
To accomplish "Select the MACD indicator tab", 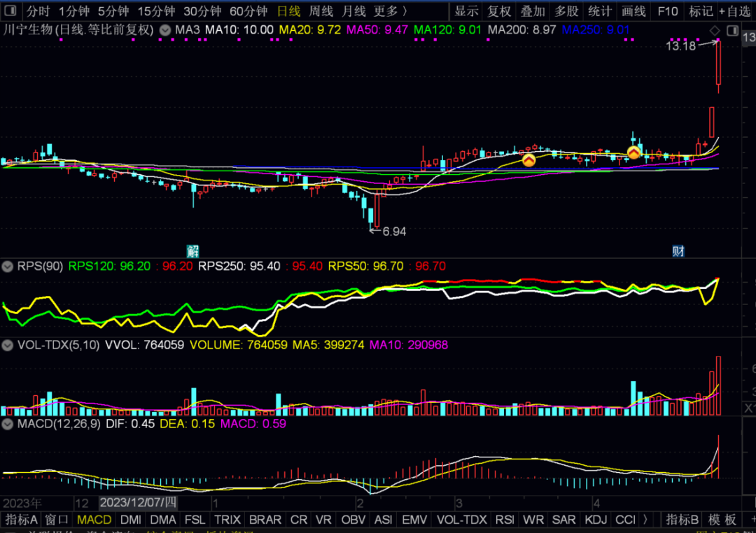I will coord(94,520).
